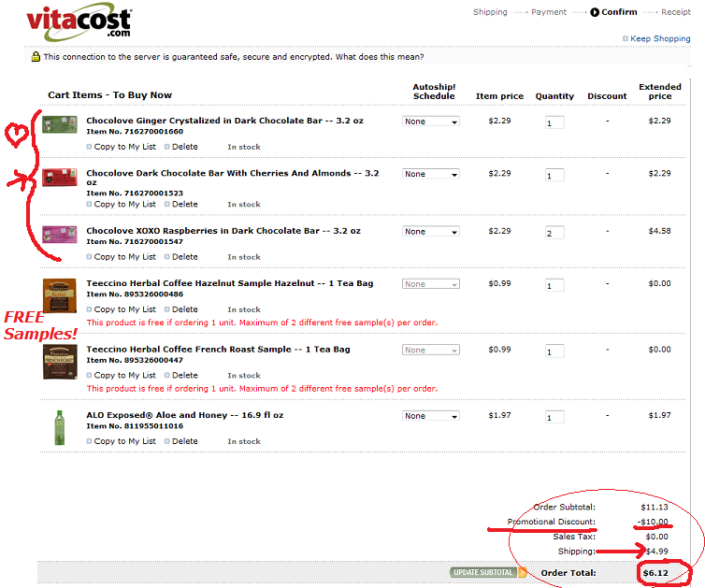Click the Promotional Discount value -$10.00

coord(653,522)
